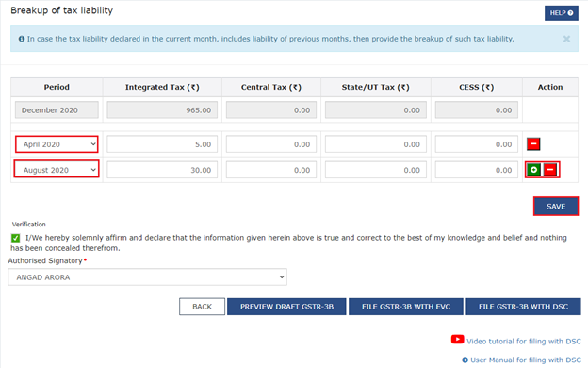Open Video tutorial for filing with DSC link
Viewport: 588px width, 368px height.
[x=524, y=342]
